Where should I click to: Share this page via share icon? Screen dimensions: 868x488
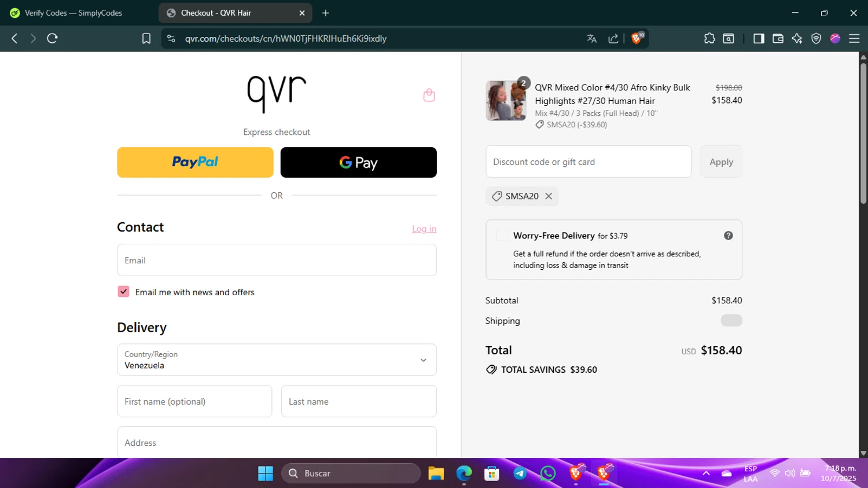coord(613,38)
